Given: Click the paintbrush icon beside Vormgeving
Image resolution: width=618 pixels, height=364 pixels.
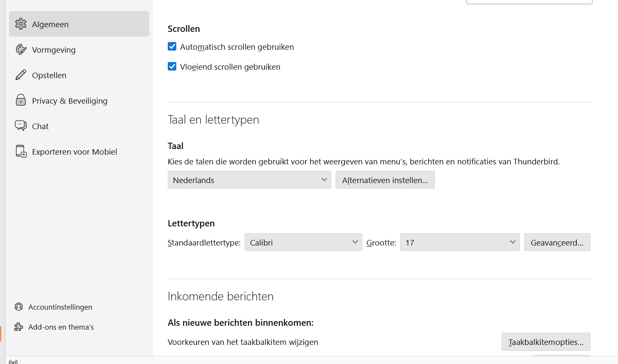Looking at the screenshot, I should click(x=20, y=49).
